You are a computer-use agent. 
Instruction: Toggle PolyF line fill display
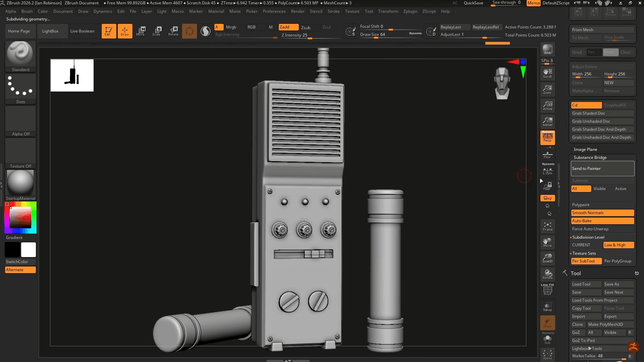tap(547, 290)
